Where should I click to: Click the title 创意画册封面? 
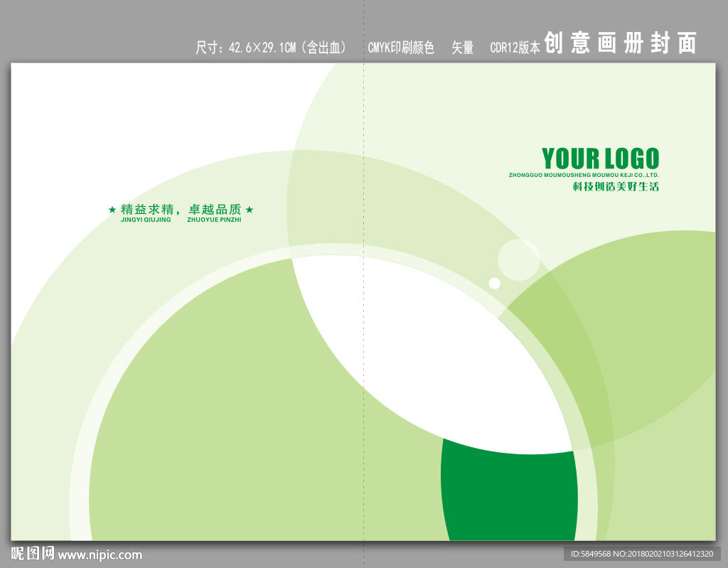point(620,43)
